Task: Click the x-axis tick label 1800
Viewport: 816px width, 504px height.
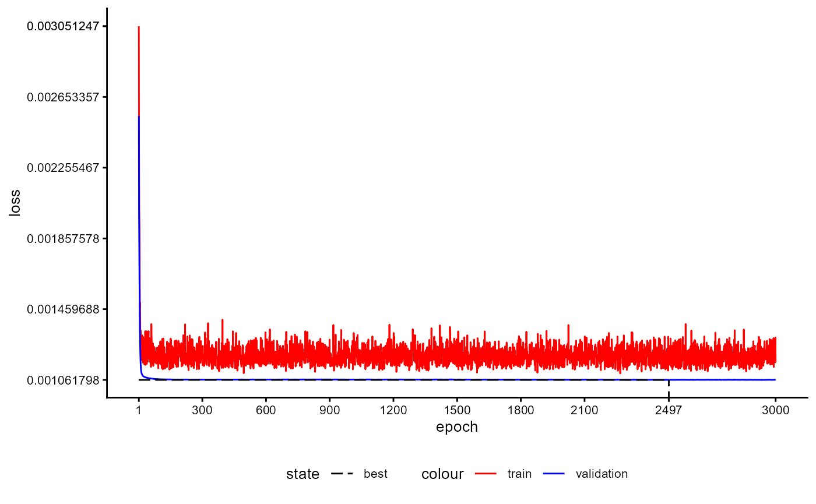Action: (520, 410)
